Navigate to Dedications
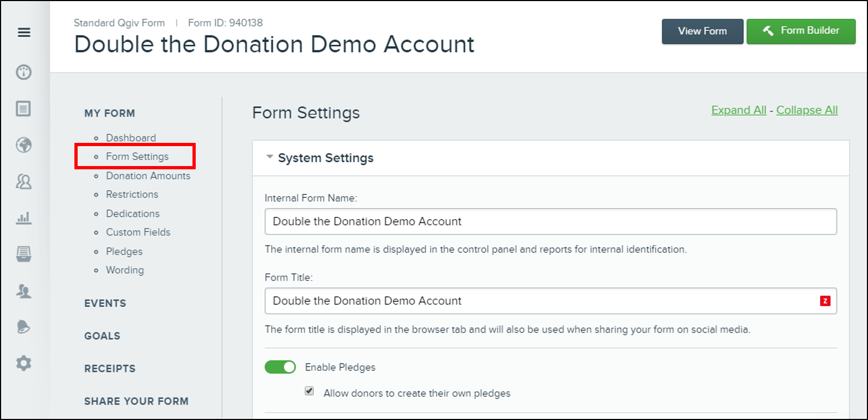The image size is (868, 420). click(x=133, y=214)
